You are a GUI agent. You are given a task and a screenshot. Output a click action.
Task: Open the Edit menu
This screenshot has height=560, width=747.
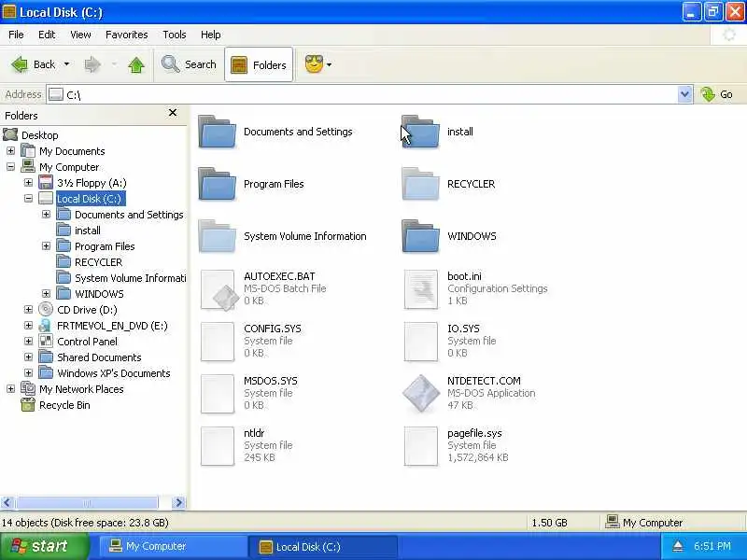47,35
